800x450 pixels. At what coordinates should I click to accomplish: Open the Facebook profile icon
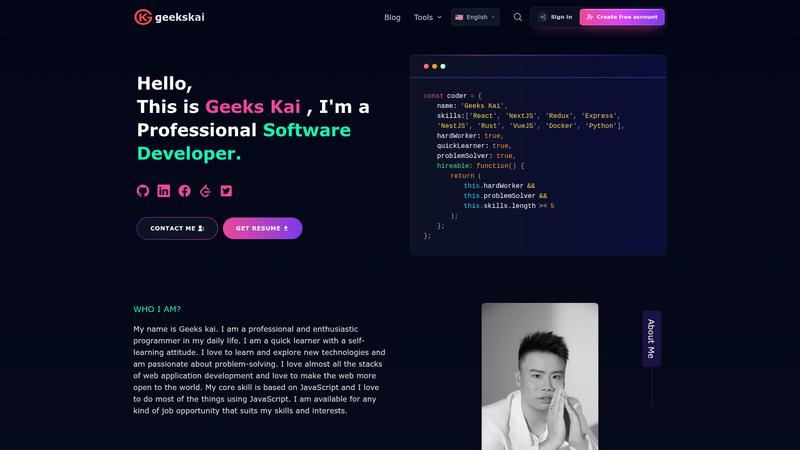pos(185,191)
